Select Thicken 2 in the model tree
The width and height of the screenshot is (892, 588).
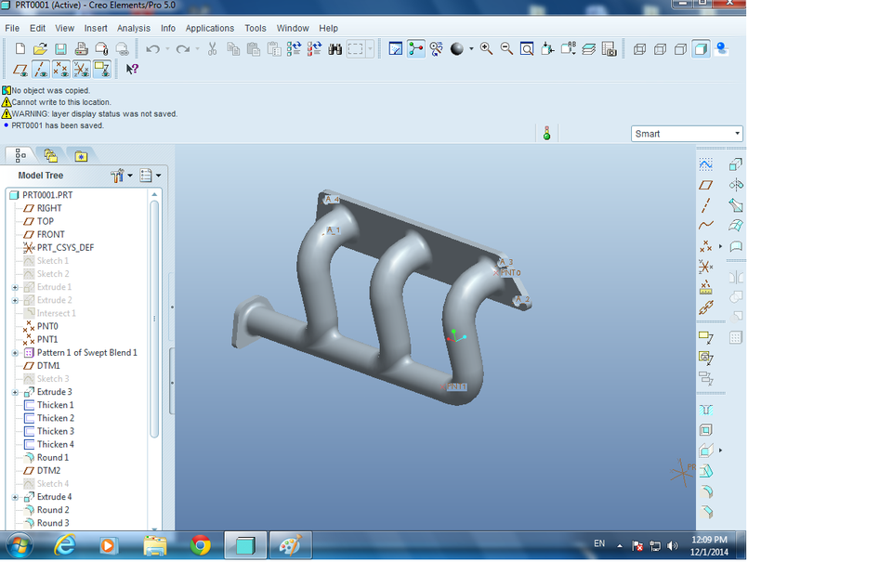[x=56, y=417]
